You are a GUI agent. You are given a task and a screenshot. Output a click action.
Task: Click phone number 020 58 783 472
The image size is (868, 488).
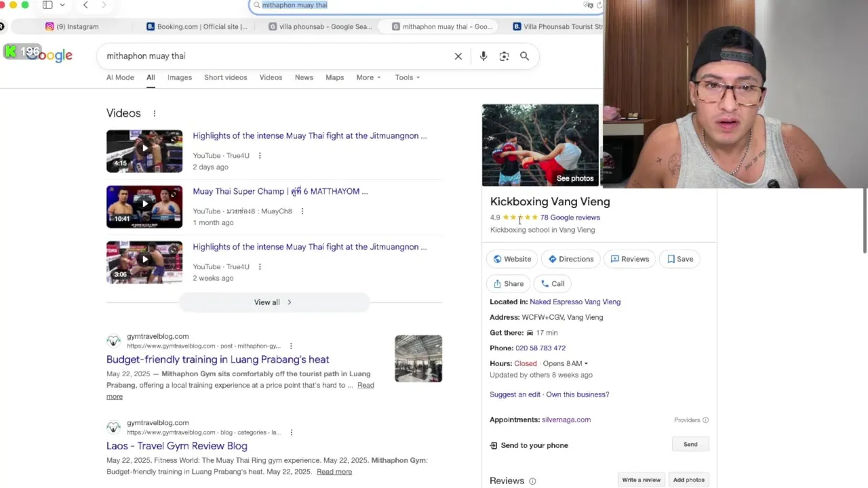tap(540, 348)
